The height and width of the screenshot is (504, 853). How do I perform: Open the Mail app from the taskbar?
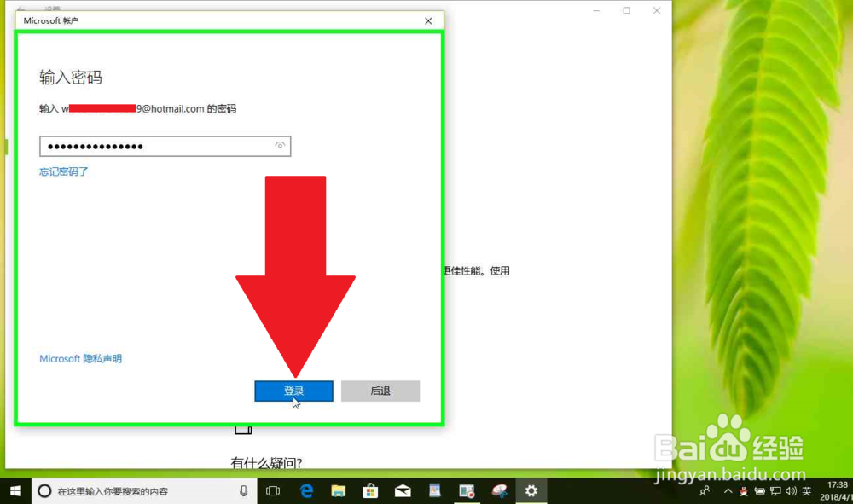click(402, 490)
